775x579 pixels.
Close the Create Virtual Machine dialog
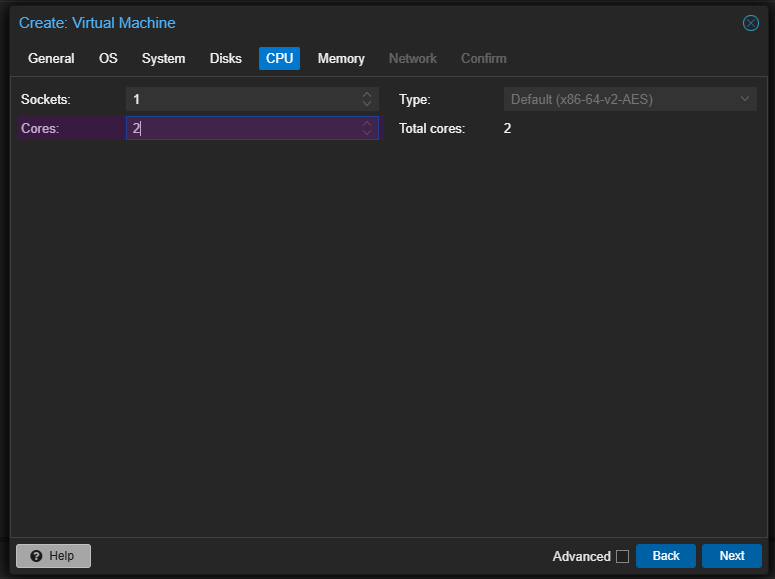(x=750, y=23)
